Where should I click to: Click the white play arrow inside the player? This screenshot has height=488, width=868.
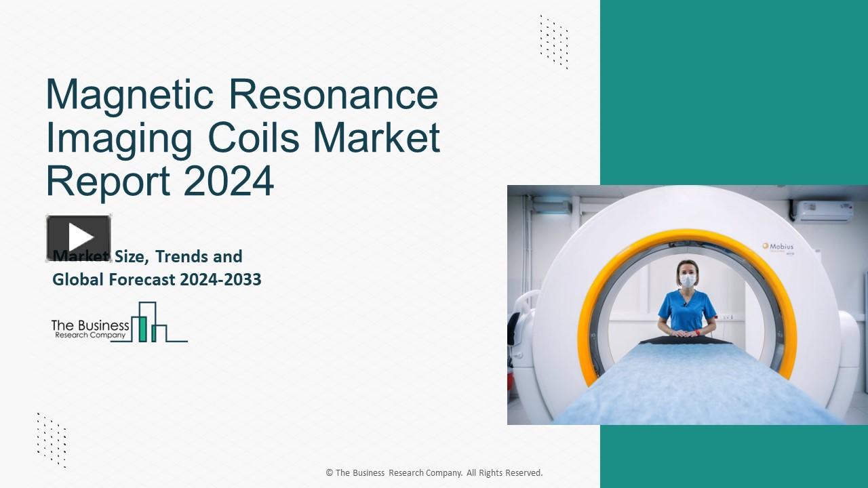[81, 235]
